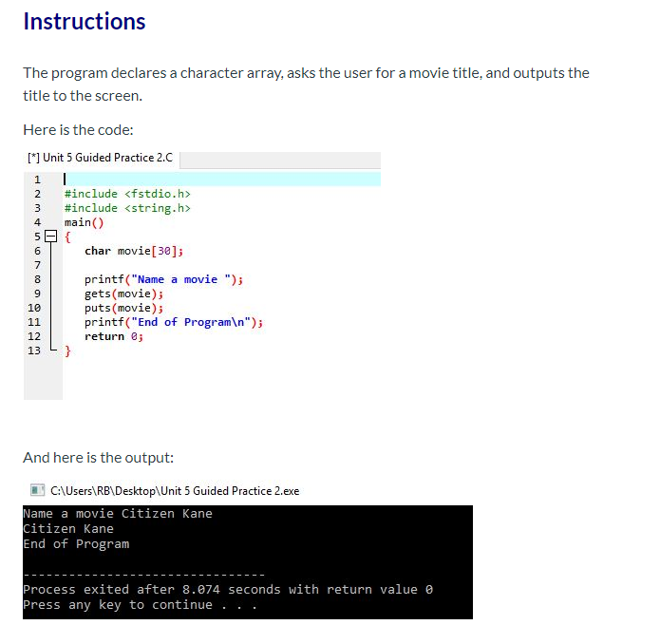660x644 pixels.
Task: Click the '#include <fstdio.h>' line
Action: [127, 194]
